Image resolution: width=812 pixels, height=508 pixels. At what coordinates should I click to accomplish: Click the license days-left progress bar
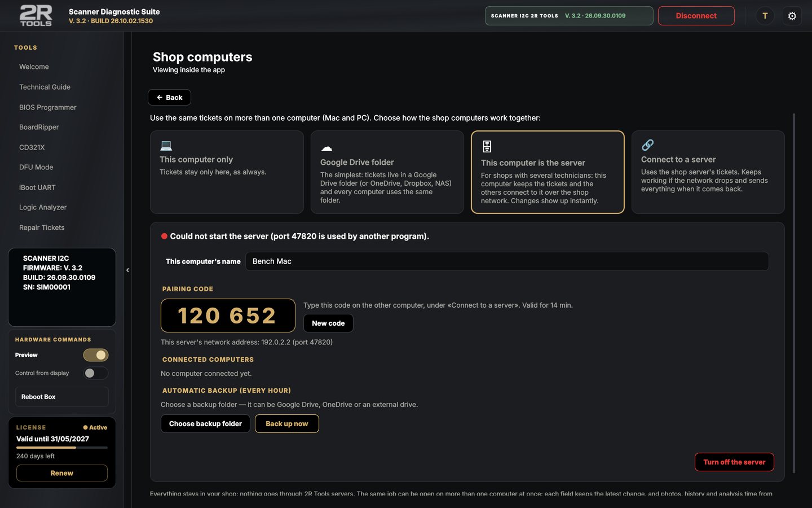click(x=62, y=448)
